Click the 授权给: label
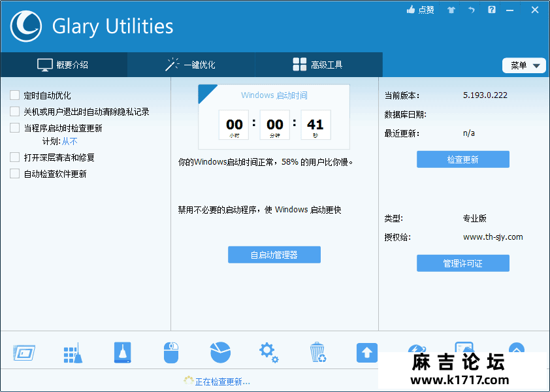The image size is (550, 392). coord(398,237)
